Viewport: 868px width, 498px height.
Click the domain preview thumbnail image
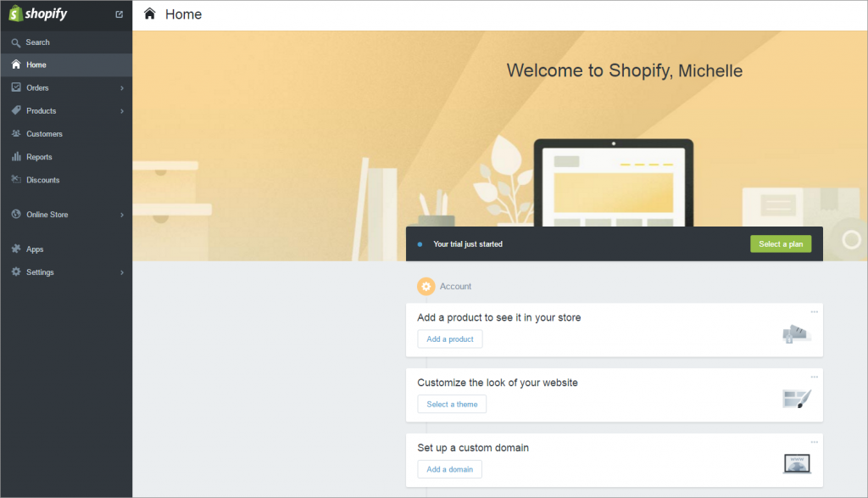coord(796,463)
